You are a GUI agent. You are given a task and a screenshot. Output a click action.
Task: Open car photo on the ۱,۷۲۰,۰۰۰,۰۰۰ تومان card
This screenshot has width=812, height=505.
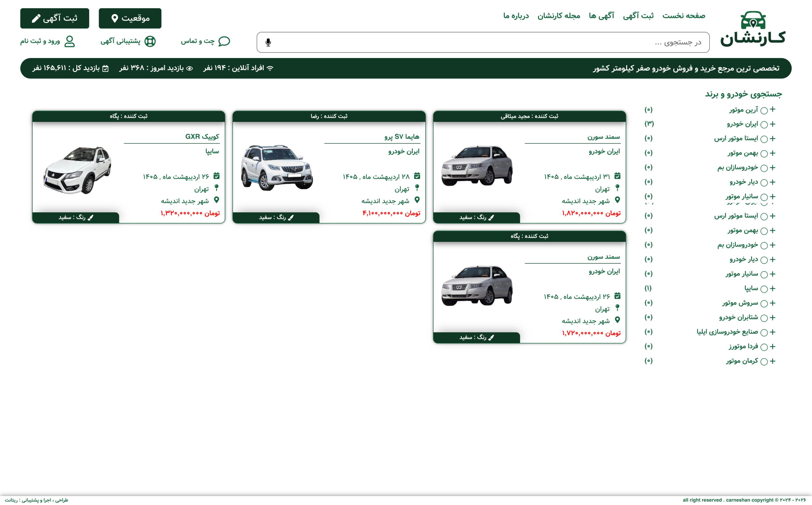[x=477, y=285]
